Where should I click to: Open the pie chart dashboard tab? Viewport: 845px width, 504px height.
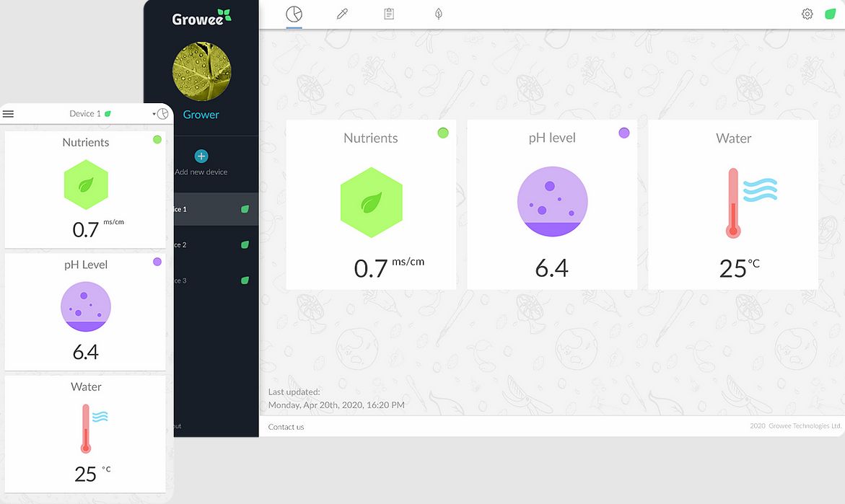point(294,14)
